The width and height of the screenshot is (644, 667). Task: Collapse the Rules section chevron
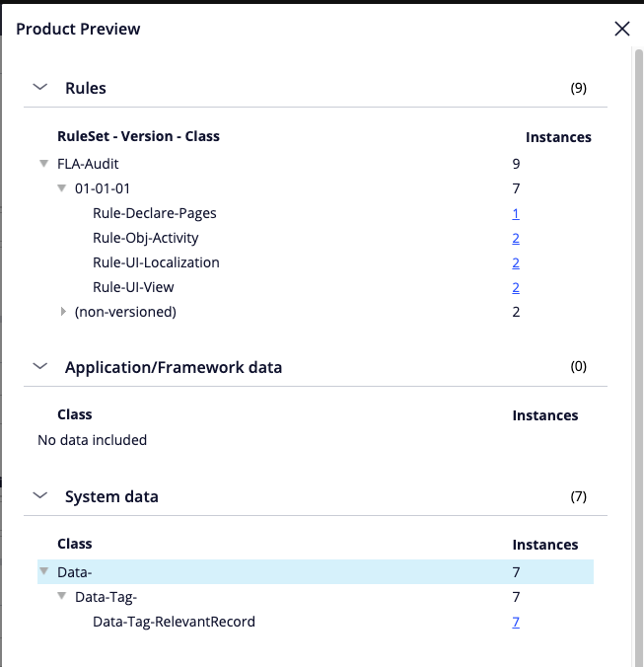tap(40, 87)
